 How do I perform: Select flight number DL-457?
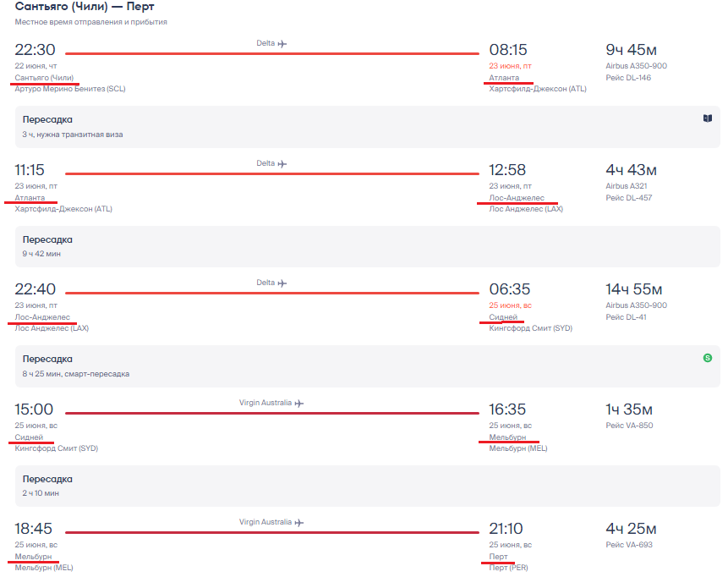[628, 198]
